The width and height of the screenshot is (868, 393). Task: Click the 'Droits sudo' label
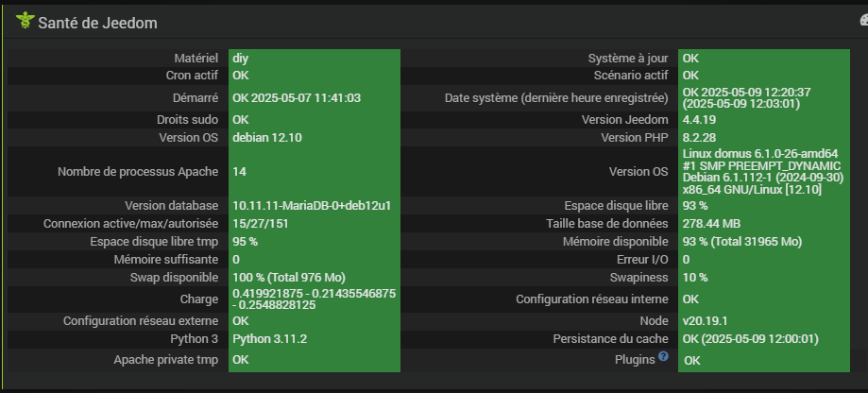(187, 120)
